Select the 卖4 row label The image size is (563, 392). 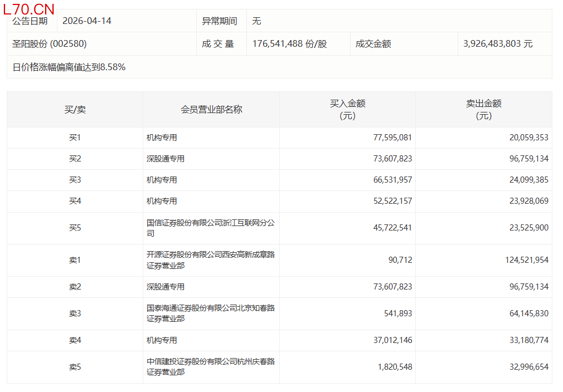pyautogui.click(x=75, y=340)
